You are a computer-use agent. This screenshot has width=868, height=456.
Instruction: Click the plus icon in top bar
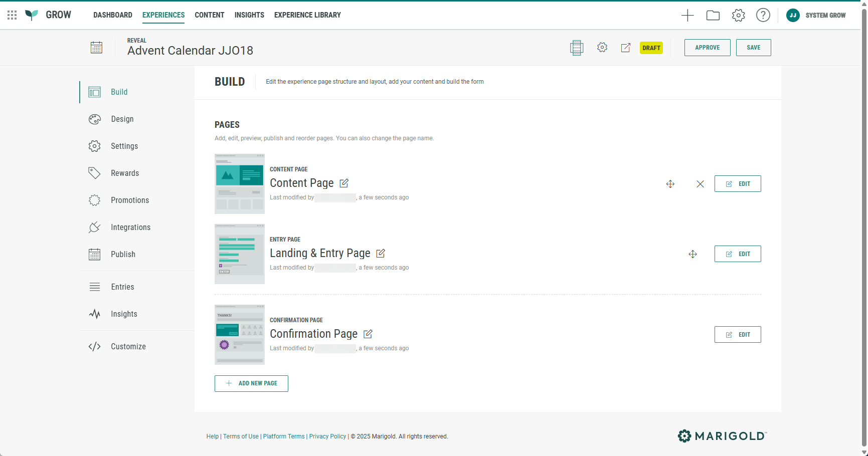[687, 16]
